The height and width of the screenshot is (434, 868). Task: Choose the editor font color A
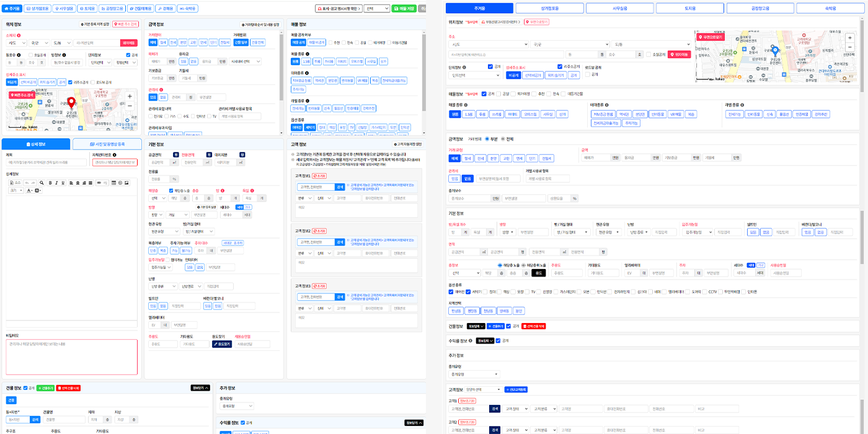point(29,190)
